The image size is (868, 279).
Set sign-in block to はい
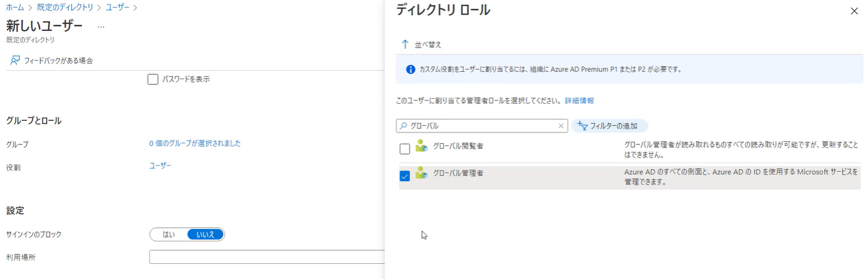click(x=169, y=234)
